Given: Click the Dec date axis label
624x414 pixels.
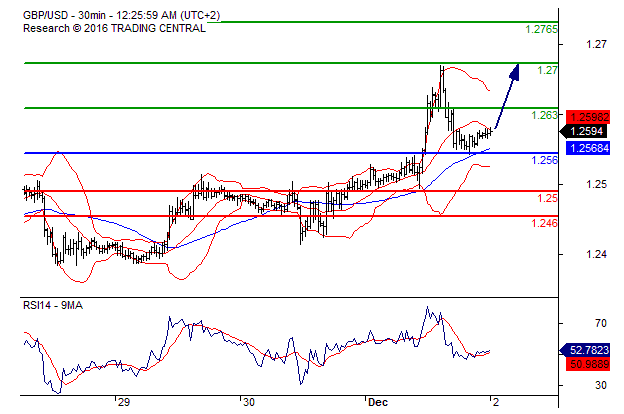Looking at the screenshot, I should pyautogui.click(x=378, y=402).
